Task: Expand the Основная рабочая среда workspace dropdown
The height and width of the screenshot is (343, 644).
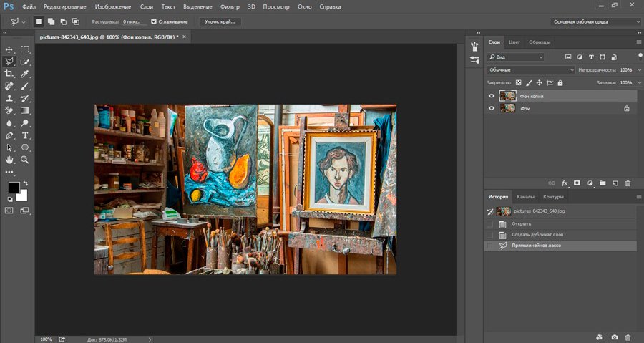Action: point(597,21)
